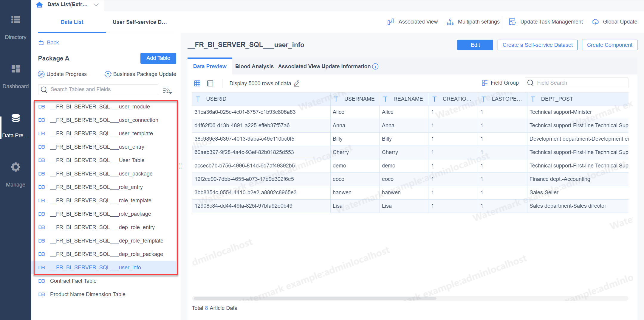The height and width of the screenshot is (320, 644).
Task: Select the Data List tab
Action: pyautogui.click(x=72, y=22)
